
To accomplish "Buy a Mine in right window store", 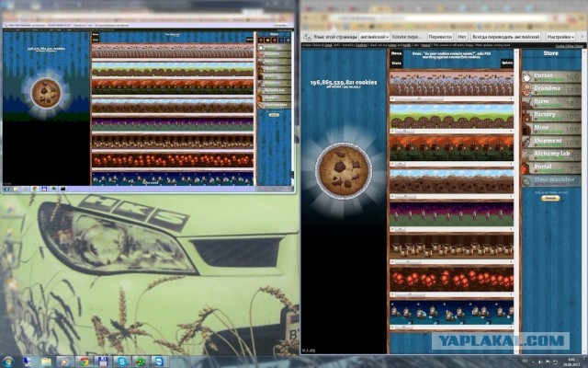I will pos(551,129).
